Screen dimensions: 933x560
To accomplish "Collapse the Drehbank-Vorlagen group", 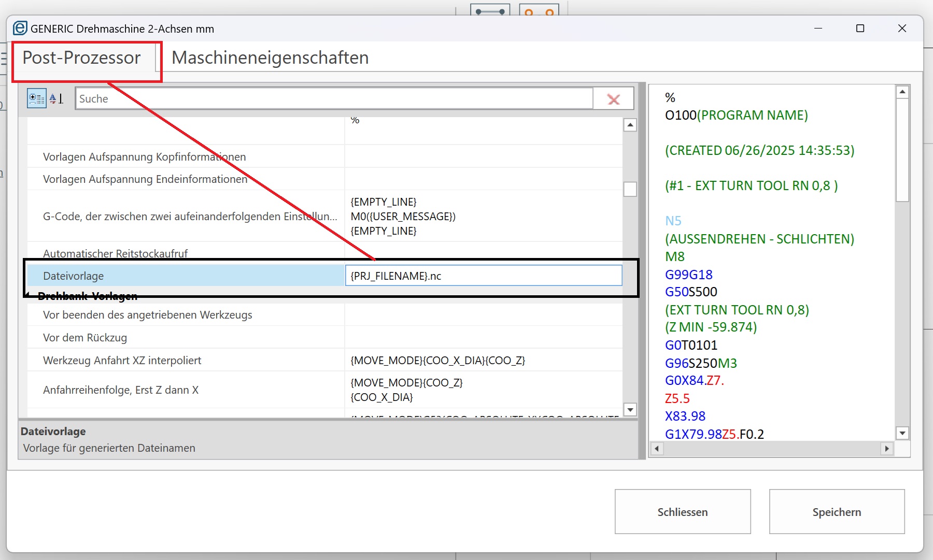I will pyautogui.click(x=27, y=295).
